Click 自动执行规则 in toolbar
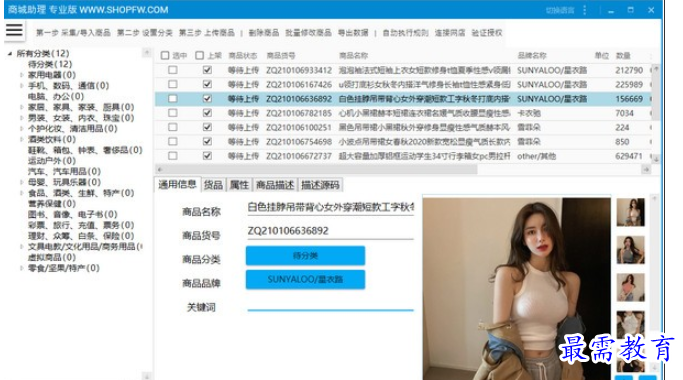The height and width of the screenshot is (380, 683). [x=406, y=33]
